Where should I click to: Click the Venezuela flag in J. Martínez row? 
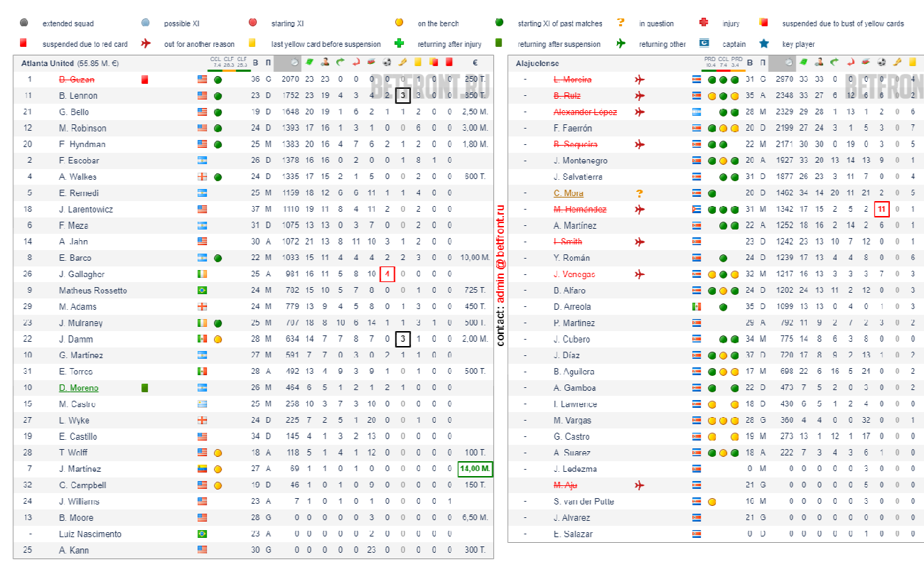click(x=202, y=469)
